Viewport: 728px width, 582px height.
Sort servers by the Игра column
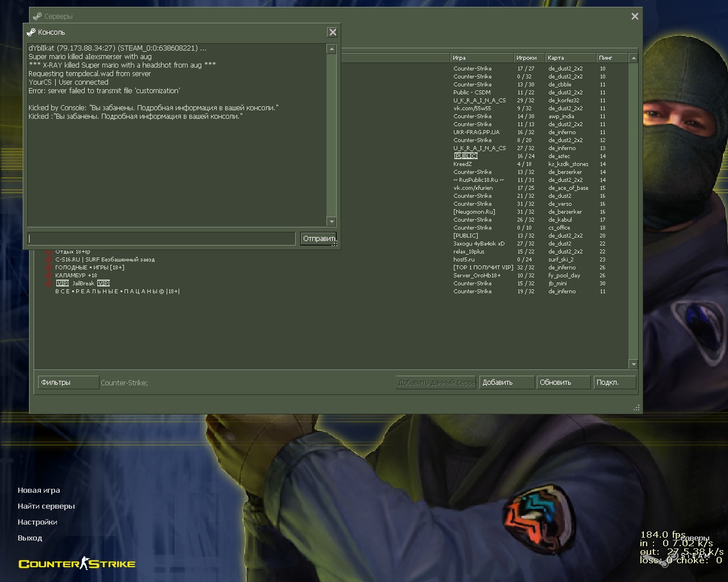[482, 58]
